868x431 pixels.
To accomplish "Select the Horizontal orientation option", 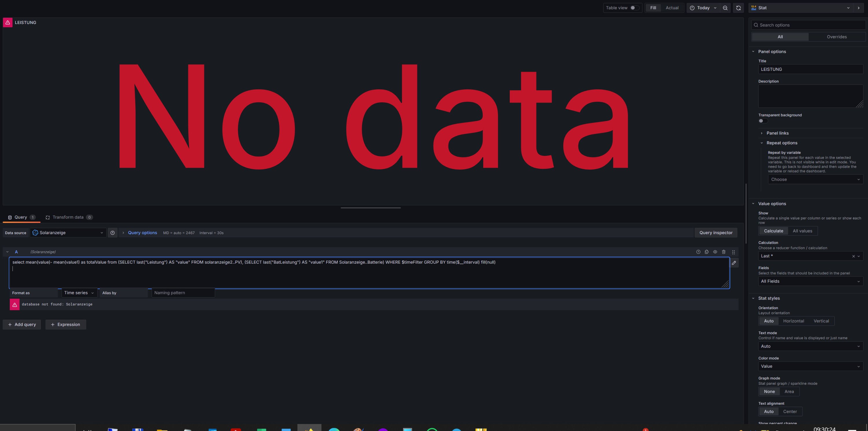I will [x=793, y=321].
